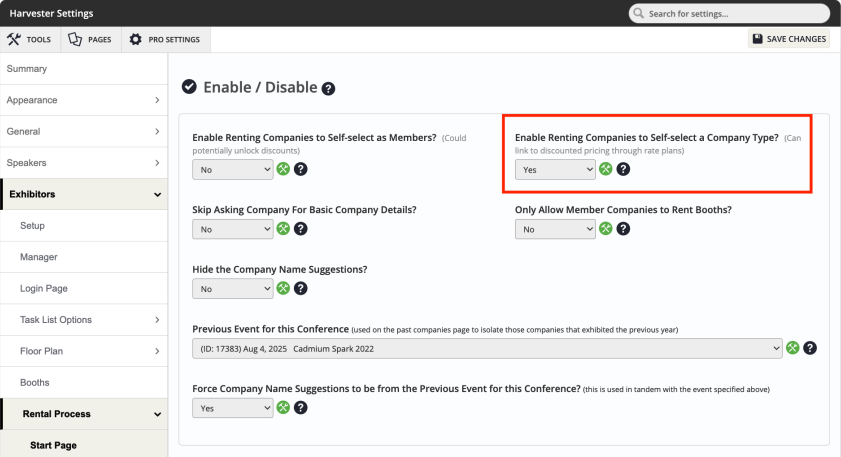Click the Harvester Settings title

51,13
